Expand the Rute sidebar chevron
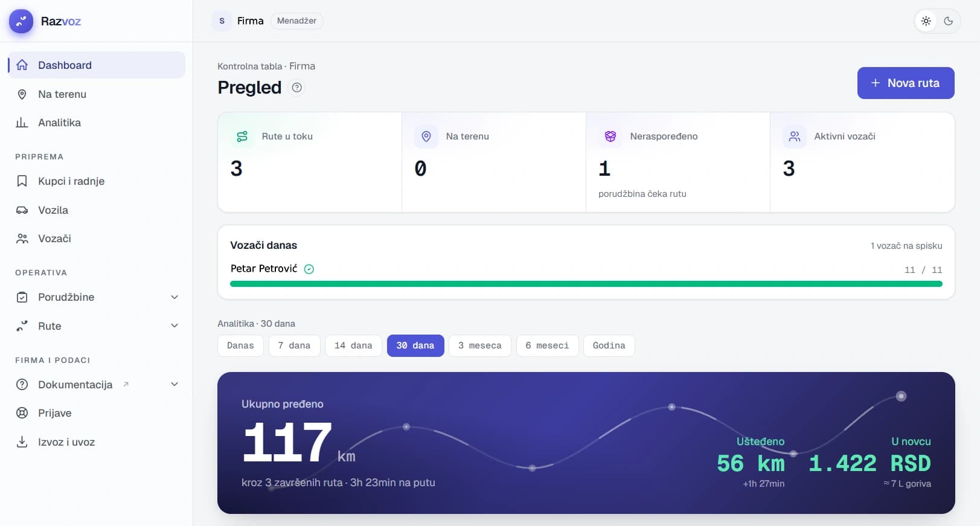This screenshot has width=980, height=526. [x=175, y=326]
